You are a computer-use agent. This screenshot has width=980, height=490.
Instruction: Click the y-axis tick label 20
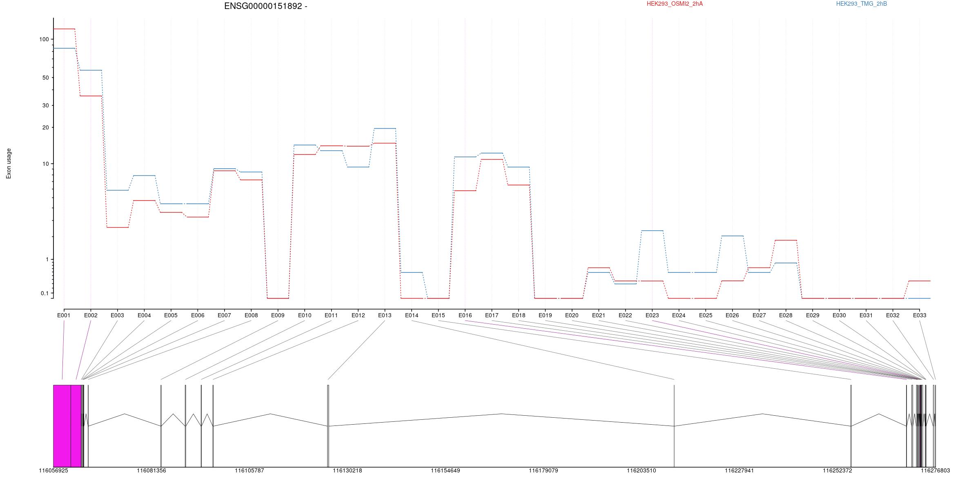pos(45,127)
